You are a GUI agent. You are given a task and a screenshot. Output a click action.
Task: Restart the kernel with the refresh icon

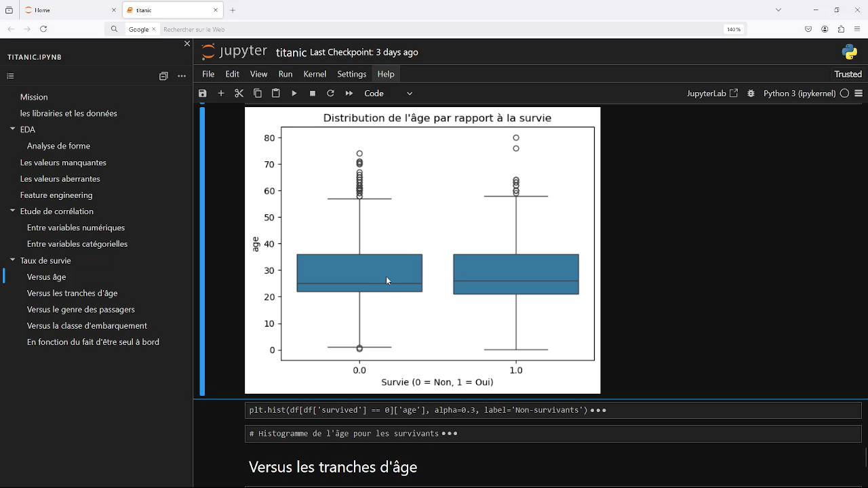coord(330,93)
